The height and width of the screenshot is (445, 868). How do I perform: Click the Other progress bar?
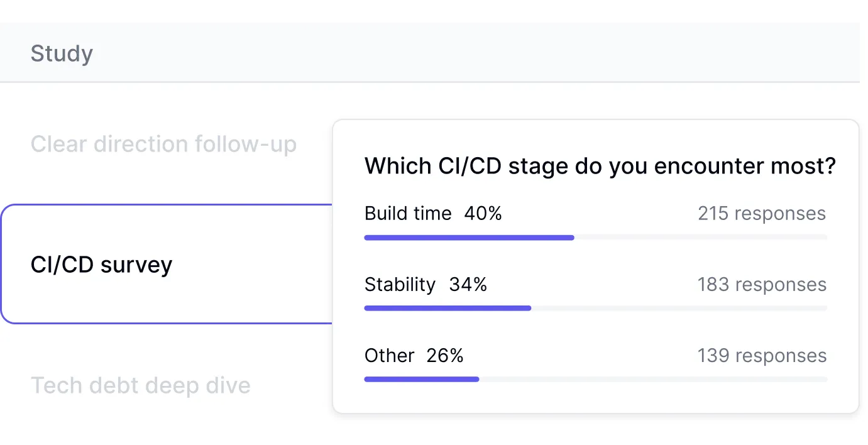coord(595,380)
